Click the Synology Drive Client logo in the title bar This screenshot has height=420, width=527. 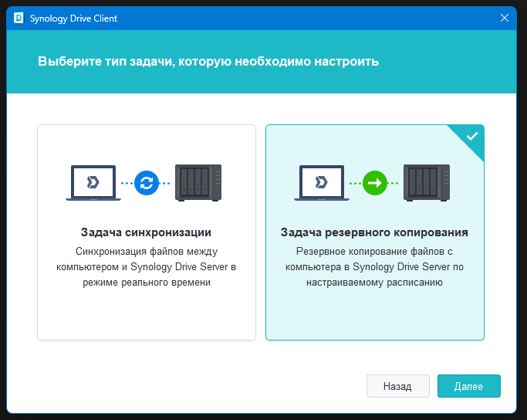(19, 19)
